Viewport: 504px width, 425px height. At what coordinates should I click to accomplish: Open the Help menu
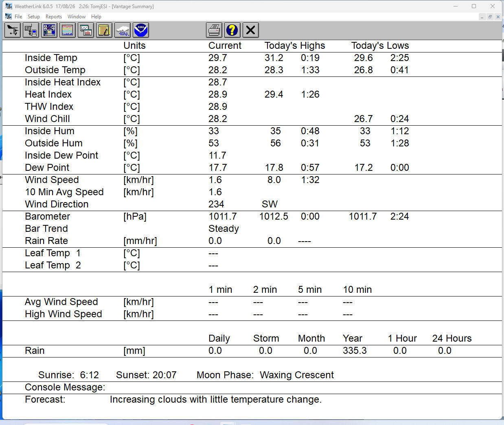coord(96,17)
